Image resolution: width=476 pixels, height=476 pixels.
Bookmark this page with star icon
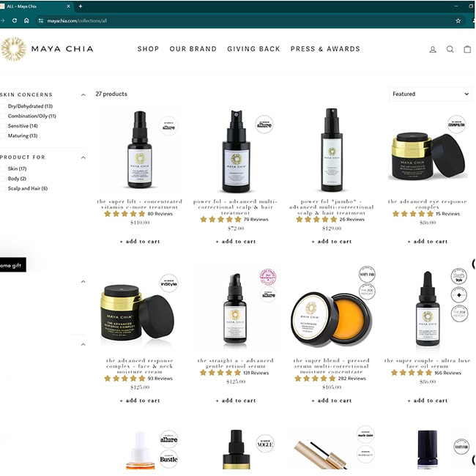point(458,21)
